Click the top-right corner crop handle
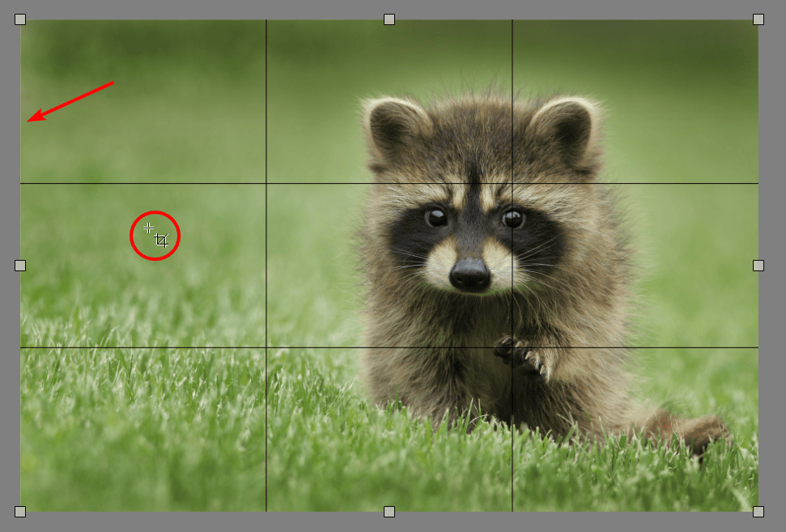This screenshot has height=532, width=786. pos(758,19)
